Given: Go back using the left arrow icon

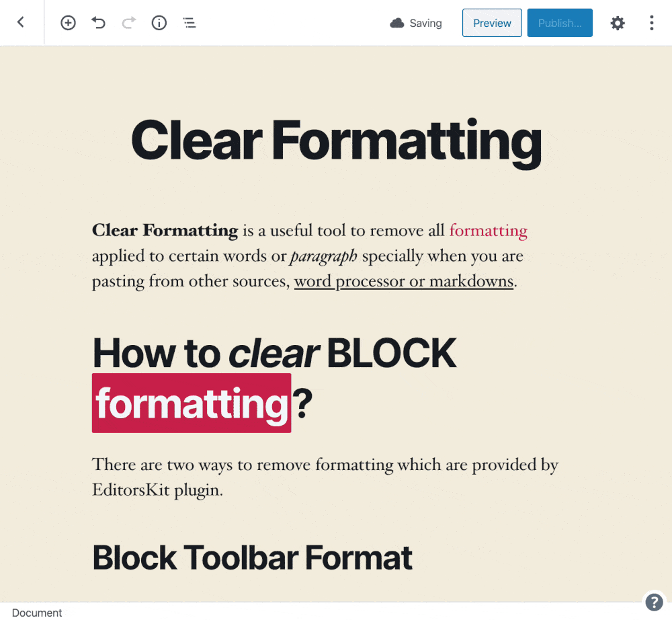Looking at the screenshot, I should click(21, 22).
